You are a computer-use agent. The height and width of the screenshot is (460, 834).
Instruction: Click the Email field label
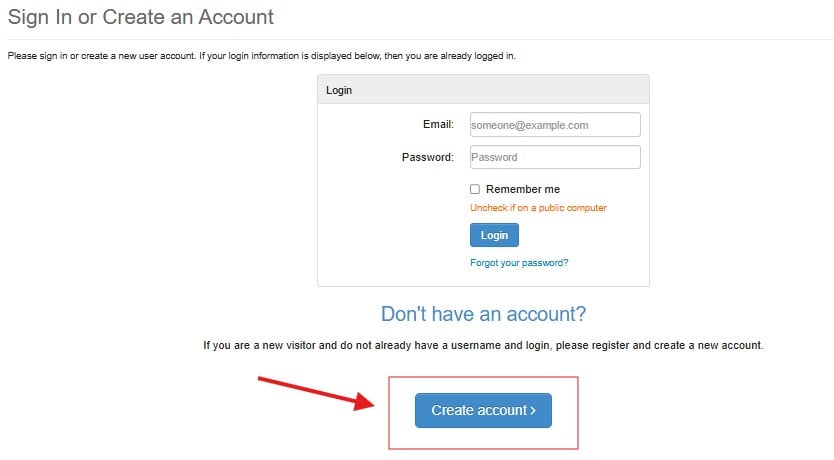click(x=438, y=124)
